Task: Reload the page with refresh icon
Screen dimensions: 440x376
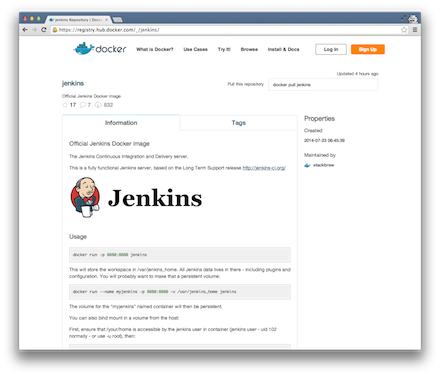Action: tap(44, 30)
